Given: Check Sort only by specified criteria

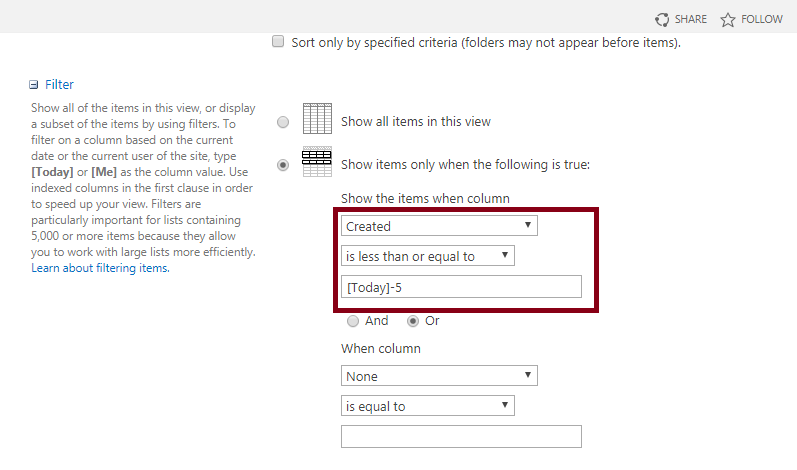Looking at the screenshot, I should point(278,41).
